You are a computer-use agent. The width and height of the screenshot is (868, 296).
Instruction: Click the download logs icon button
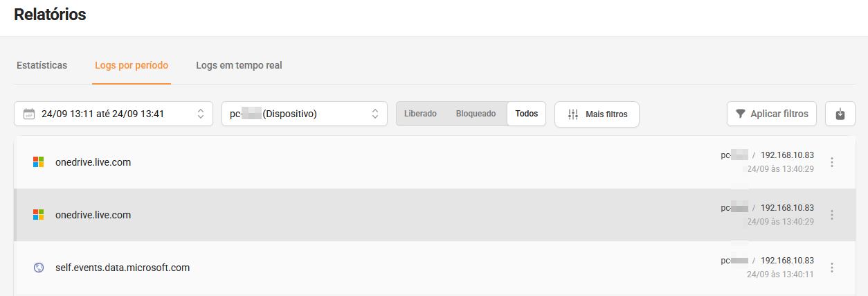pos(840,114)
